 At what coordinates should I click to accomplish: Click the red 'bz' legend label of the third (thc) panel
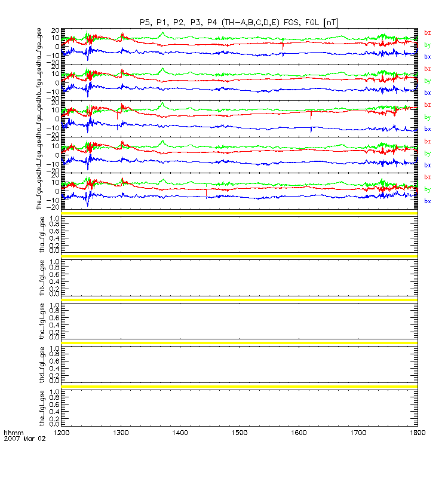[x=428, y=105]
